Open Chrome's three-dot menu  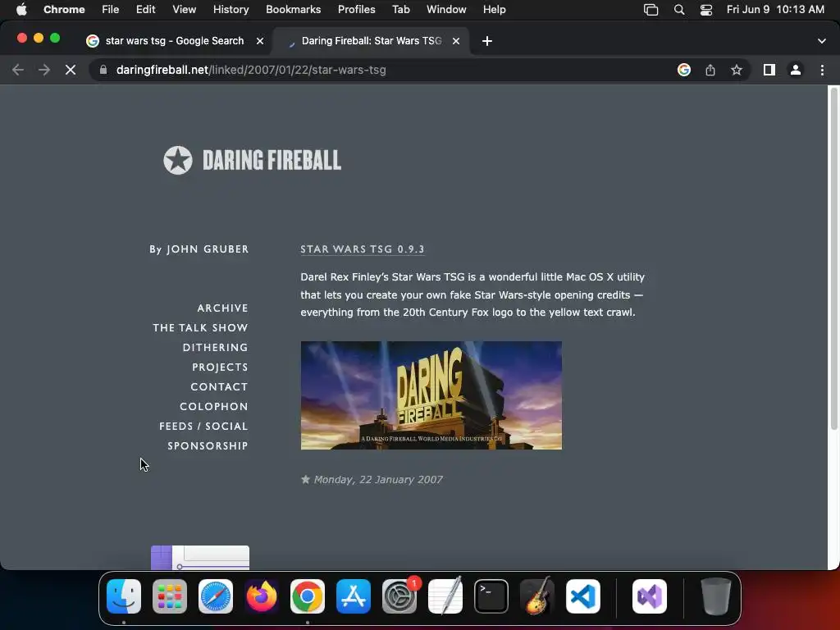822,70
